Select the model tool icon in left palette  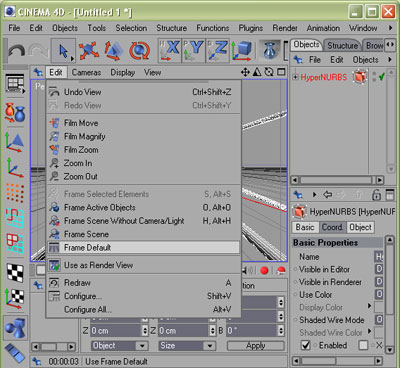pyautogui.click(x=15, y=142)
